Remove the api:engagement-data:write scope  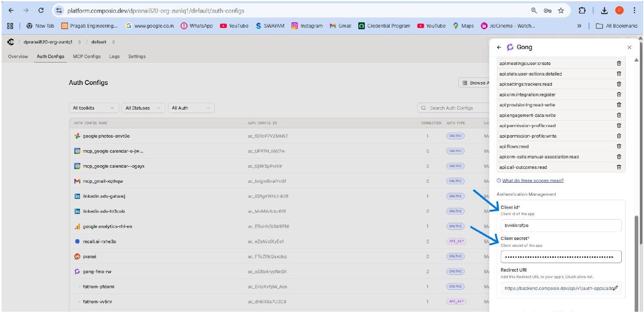618,115
